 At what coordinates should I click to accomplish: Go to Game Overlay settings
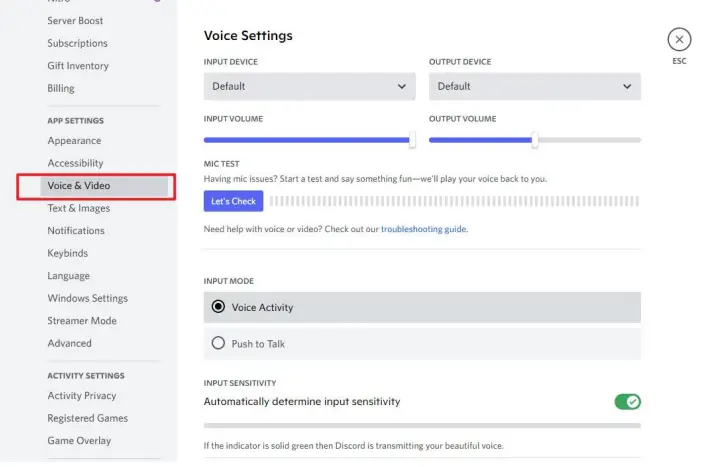[x=79, y=441]
